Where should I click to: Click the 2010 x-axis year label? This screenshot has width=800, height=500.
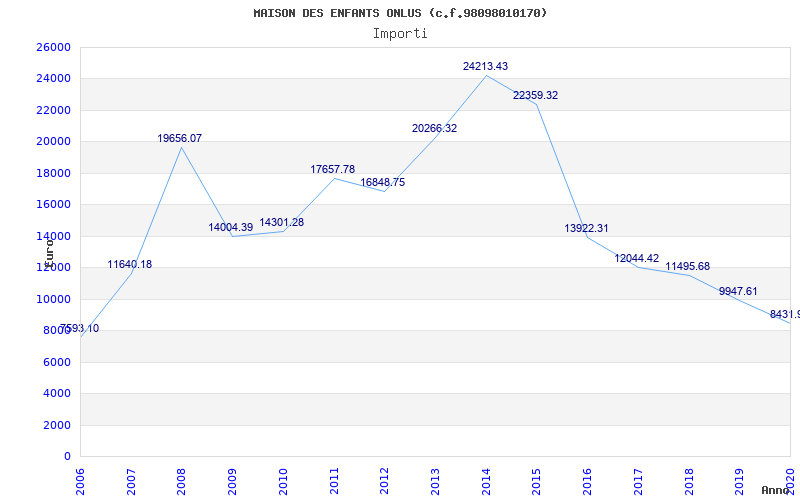283,481
